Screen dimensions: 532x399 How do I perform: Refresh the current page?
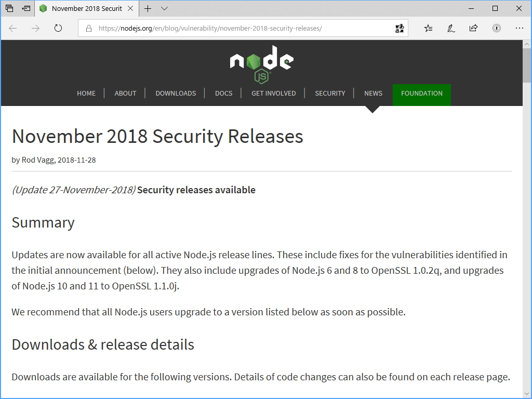pos(58,28)
